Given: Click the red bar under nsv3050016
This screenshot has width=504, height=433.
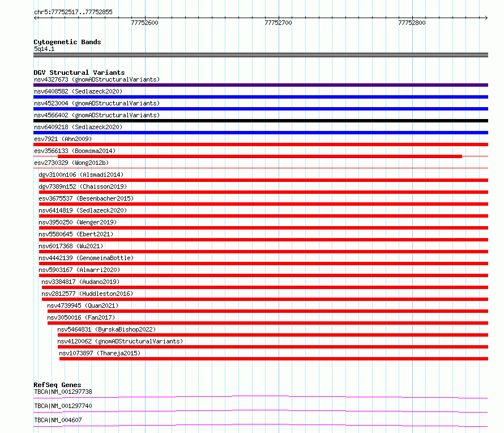Looking at the screenshot, I should [x=268, y=323].
